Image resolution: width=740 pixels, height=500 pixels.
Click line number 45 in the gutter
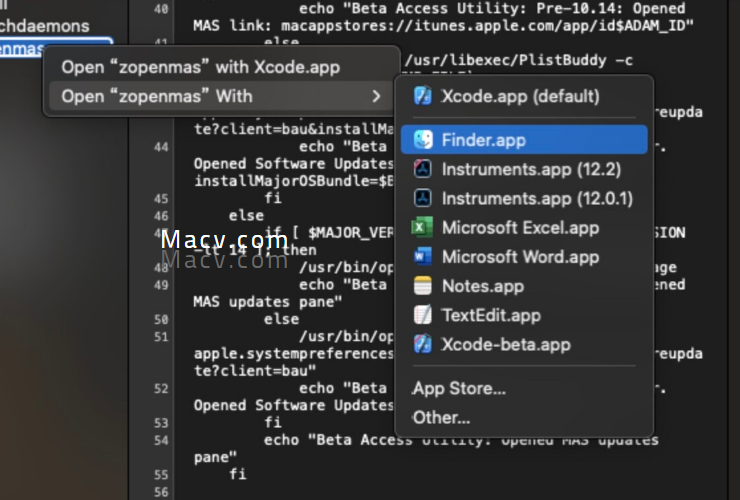[161, 198]
